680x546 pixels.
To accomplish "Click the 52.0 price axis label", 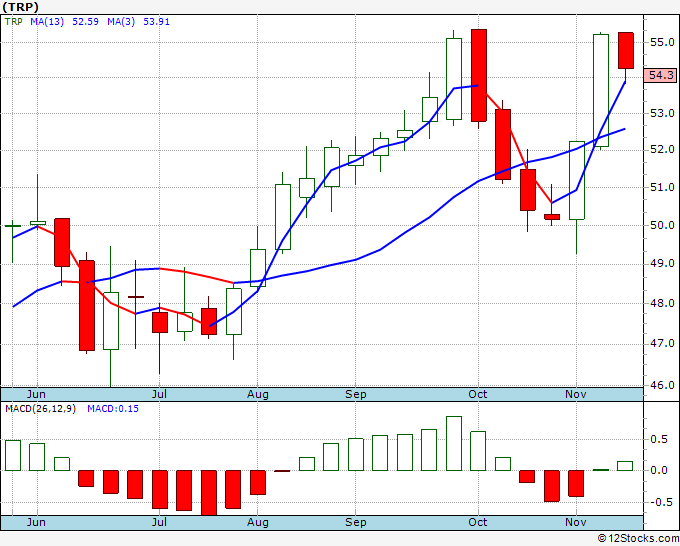I will pyautogui.click(x=662, y=150).
